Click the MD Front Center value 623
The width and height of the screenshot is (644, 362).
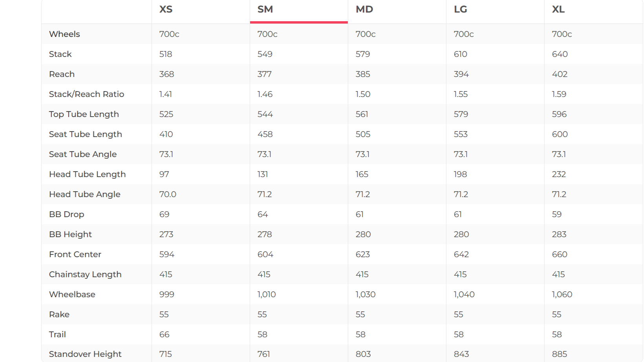[x=362, y=254]
